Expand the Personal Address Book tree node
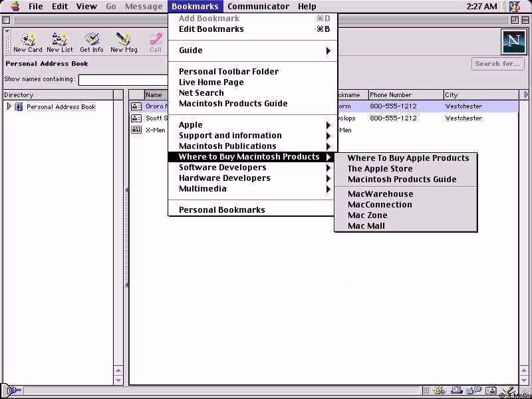The width and height of the screenshot is (532, 399). pos(9,106)
